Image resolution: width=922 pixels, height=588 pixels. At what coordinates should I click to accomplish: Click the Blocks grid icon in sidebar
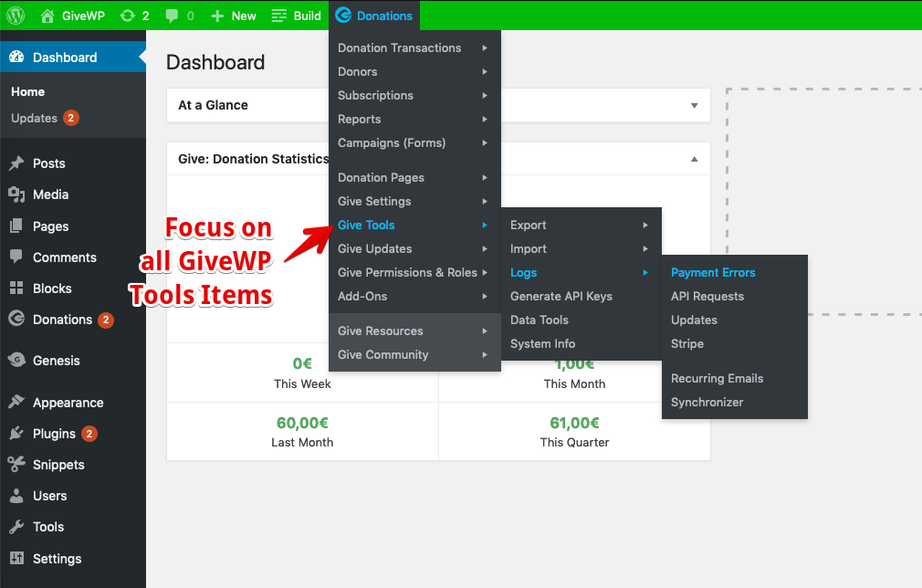16,289
